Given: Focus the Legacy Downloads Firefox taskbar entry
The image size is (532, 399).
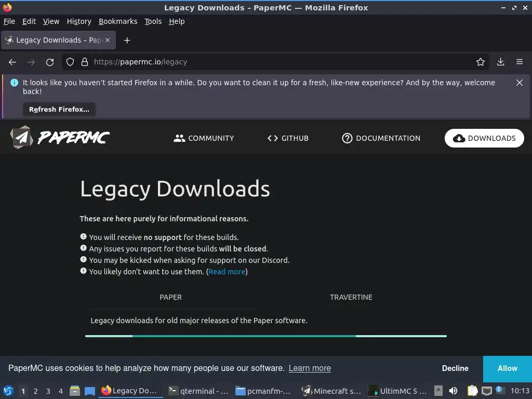Looking at the screenshot, I should pos(130,391).
